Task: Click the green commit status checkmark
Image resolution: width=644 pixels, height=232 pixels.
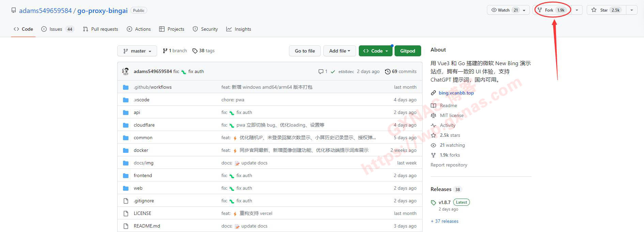Action: tap(333, 72)
